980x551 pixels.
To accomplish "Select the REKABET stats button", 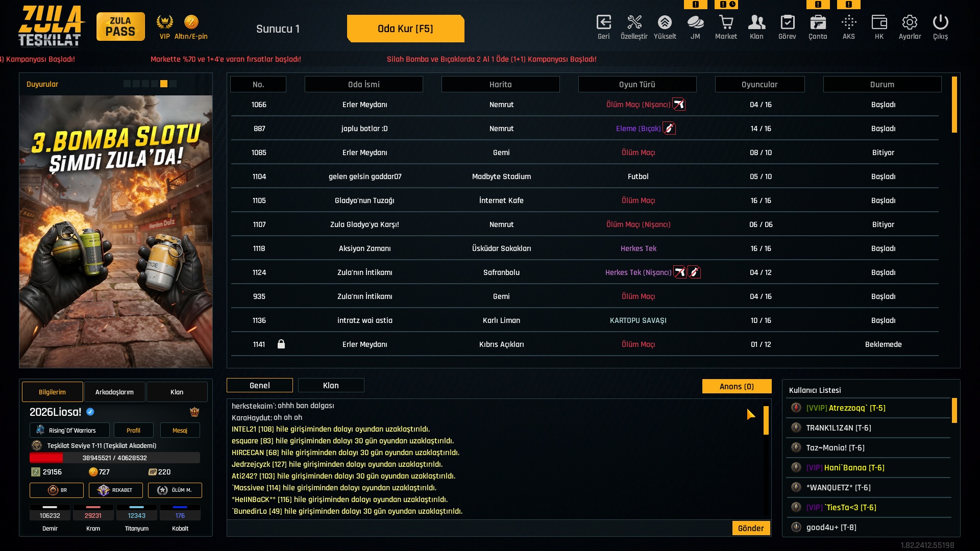I will tap(116, 490).
